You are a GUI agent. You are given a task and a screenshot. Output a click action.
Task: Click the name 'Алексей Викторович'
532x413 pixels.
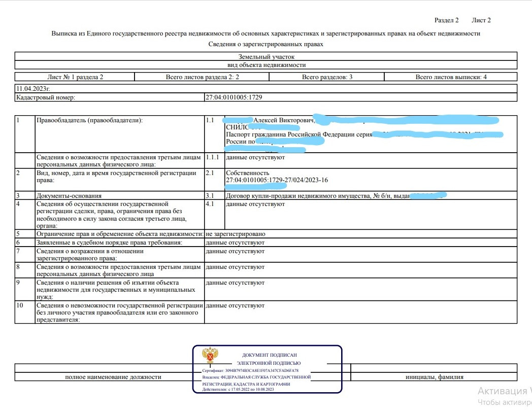(x=284, y=120)
